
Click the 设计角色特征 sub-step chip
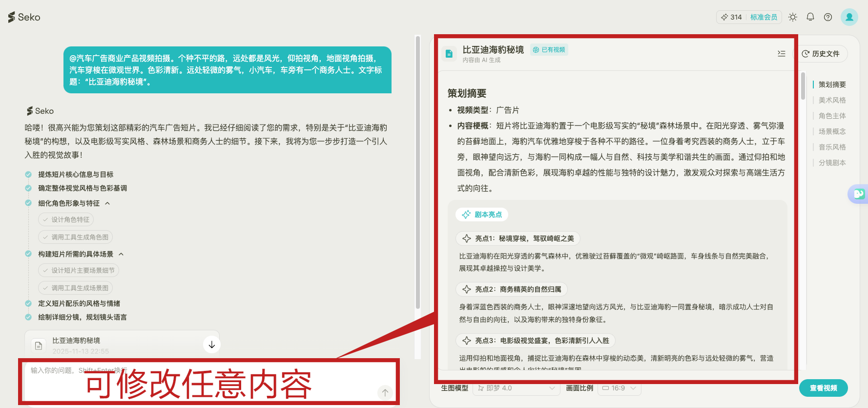click(x=66, y=220)
